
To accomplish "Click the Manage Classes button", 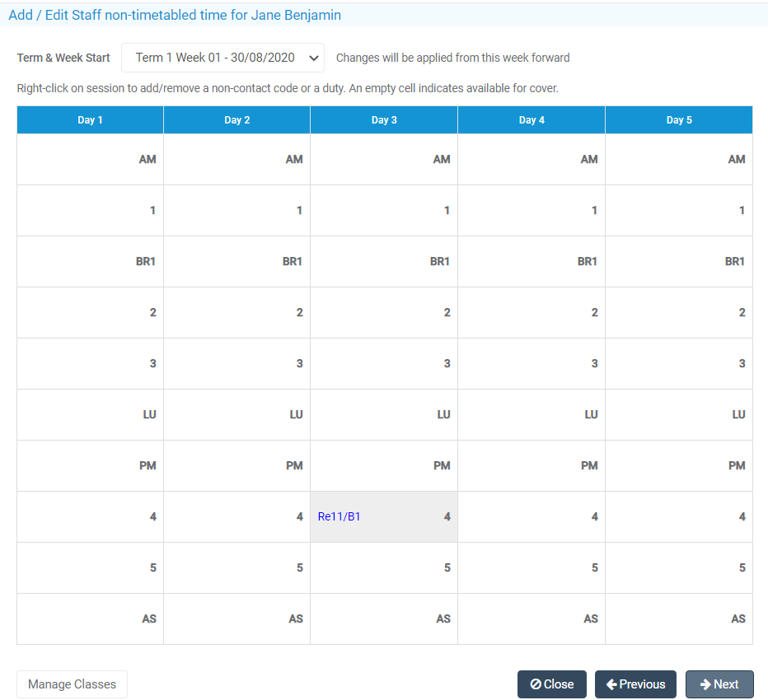I will (72, 684).
